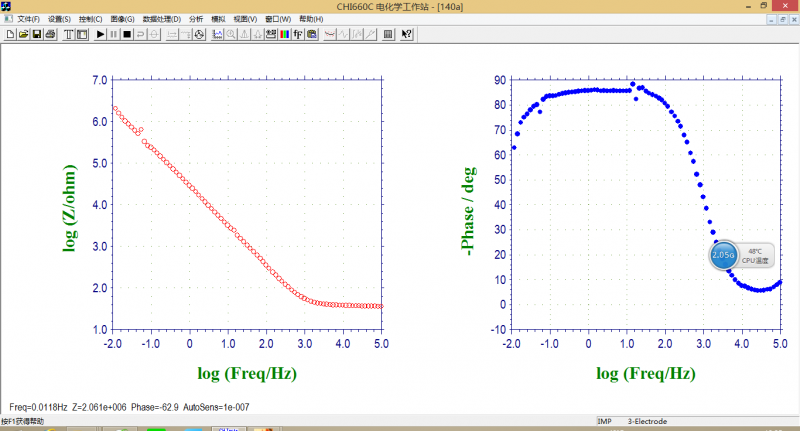Click the left plot's log (Freq/Hz) label
The height and width of the screenshot is (431, 800).
pyautogui.click(x=247, y=373)
